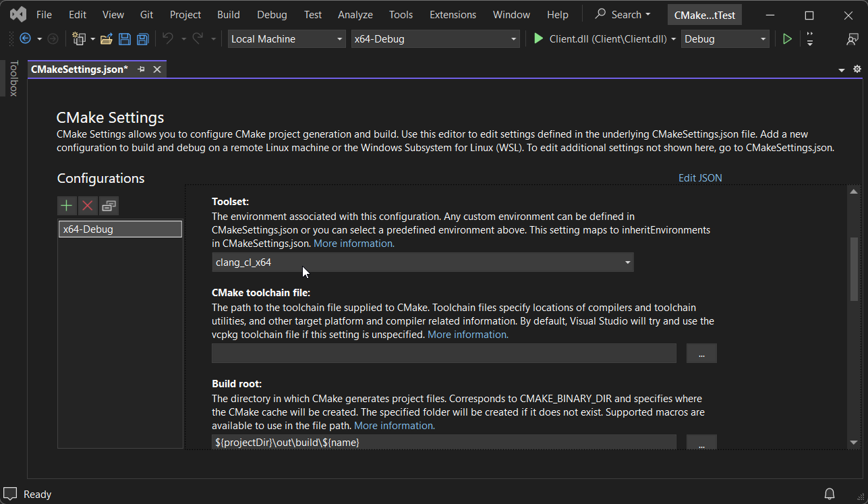Select x64-Debug in Configurations list
This screenshot has height=504, width=868.
pos(120,229)
